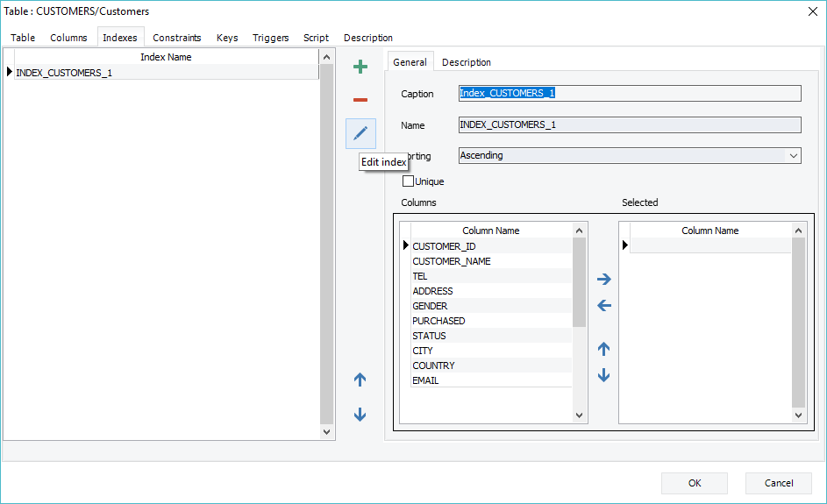827x504 pixels.
Task: Click the pencil Edit index icon
Action: point(360,134)
